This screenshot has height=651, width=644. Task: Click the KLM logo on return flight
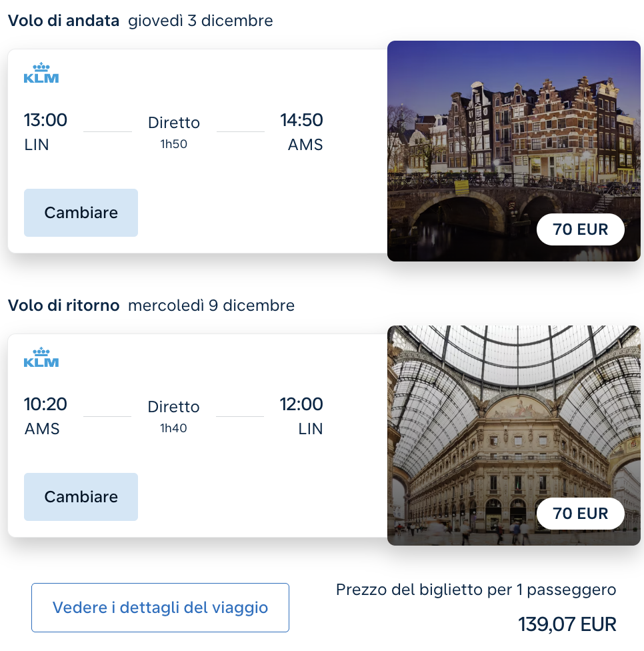(41, 357)
